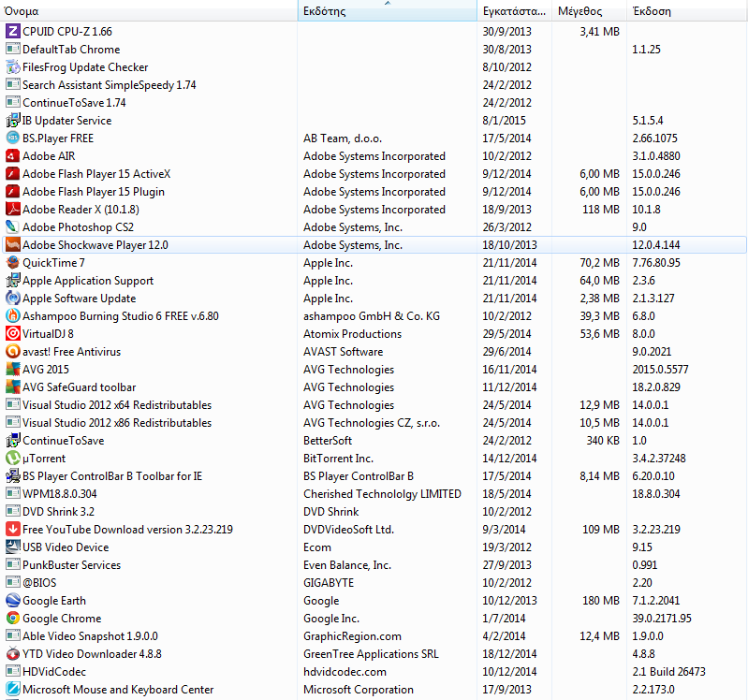Click the FilesFrog Update Checker icon

(13, 67)
